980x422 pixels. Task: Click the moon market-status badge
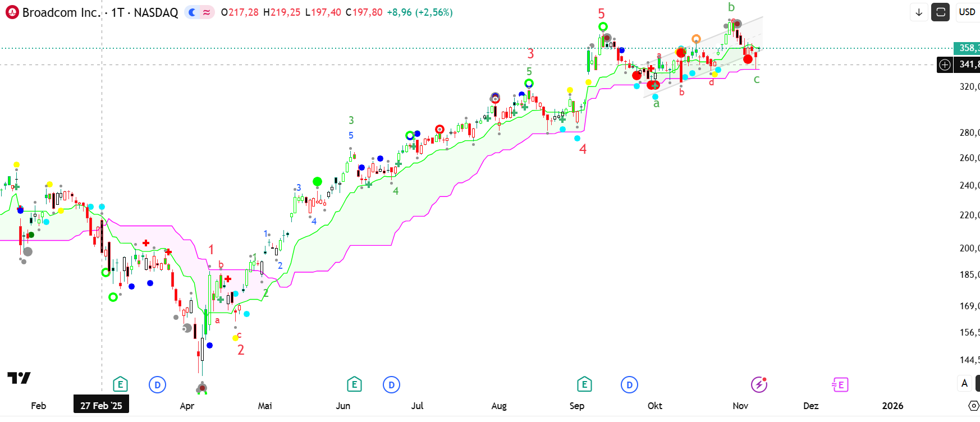pos(193,12)
